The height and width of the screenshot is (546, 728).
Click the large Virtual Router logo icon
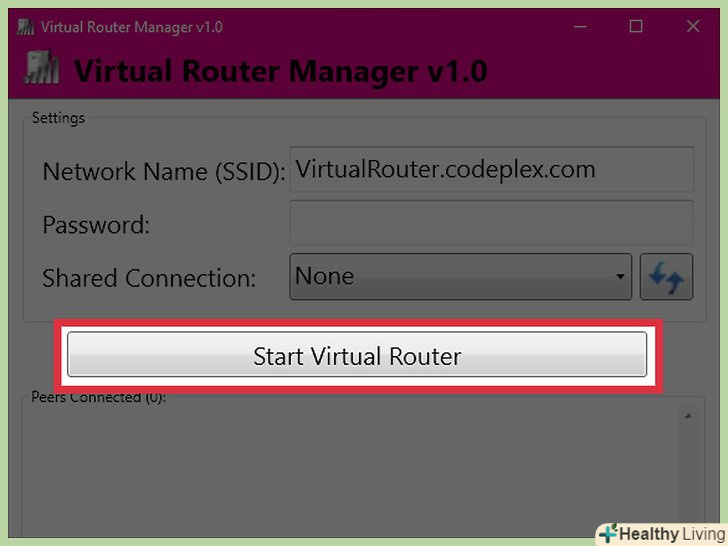click(x=42, y=68)
